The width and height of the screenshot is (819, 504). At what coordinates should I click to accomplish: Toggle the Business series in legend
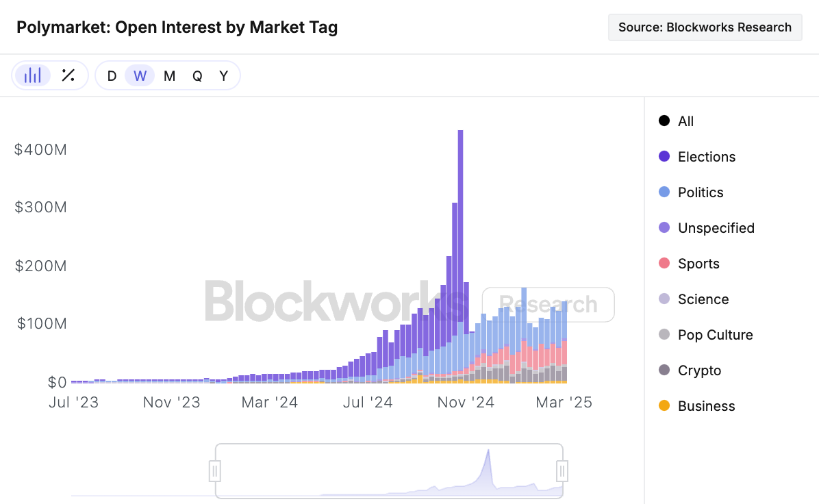click(697, 406)
